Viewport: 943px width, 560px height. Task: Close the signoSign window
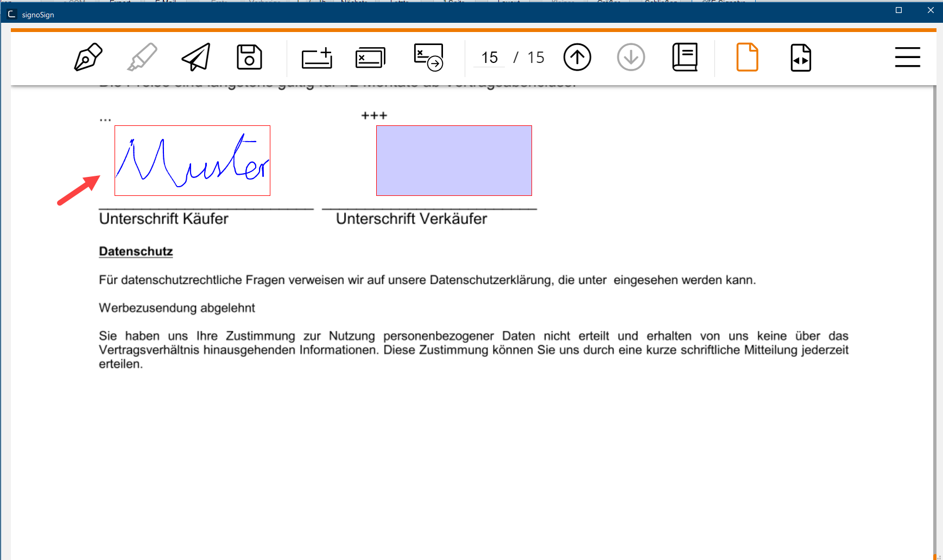[931, 10]
